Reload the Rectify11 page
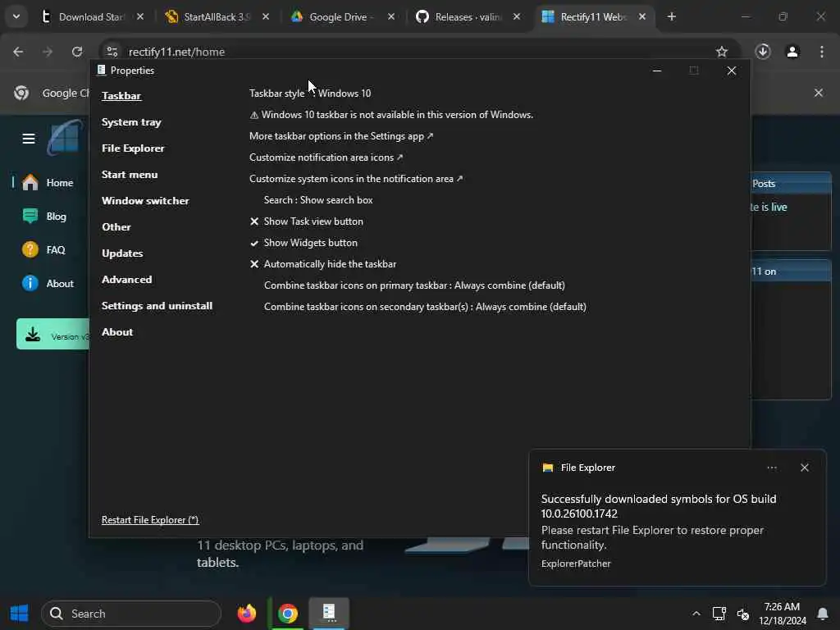Viewport: 840px width, 630px height. click(77, 52)
